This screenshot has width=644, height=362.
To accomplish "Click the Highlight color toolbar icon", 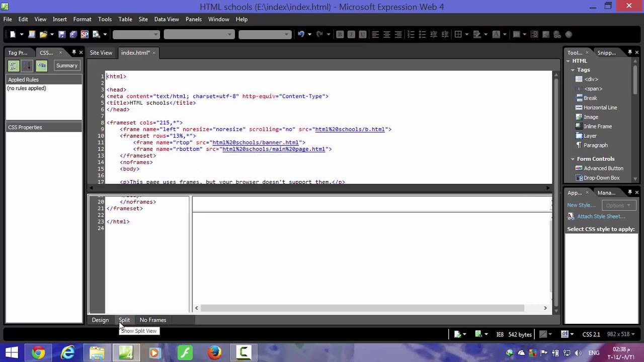I will (477, 34).
